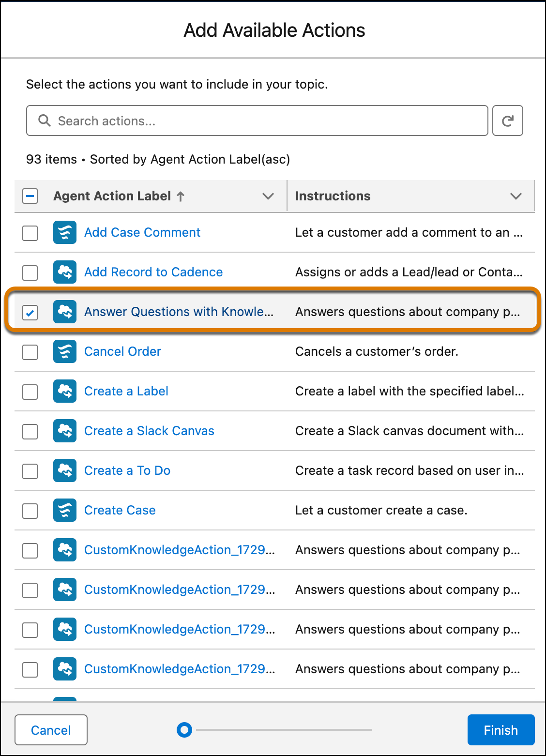Click the Add Case Comment action icon
Viewport: 546px width, 756px height.
[x=64, y=232]
